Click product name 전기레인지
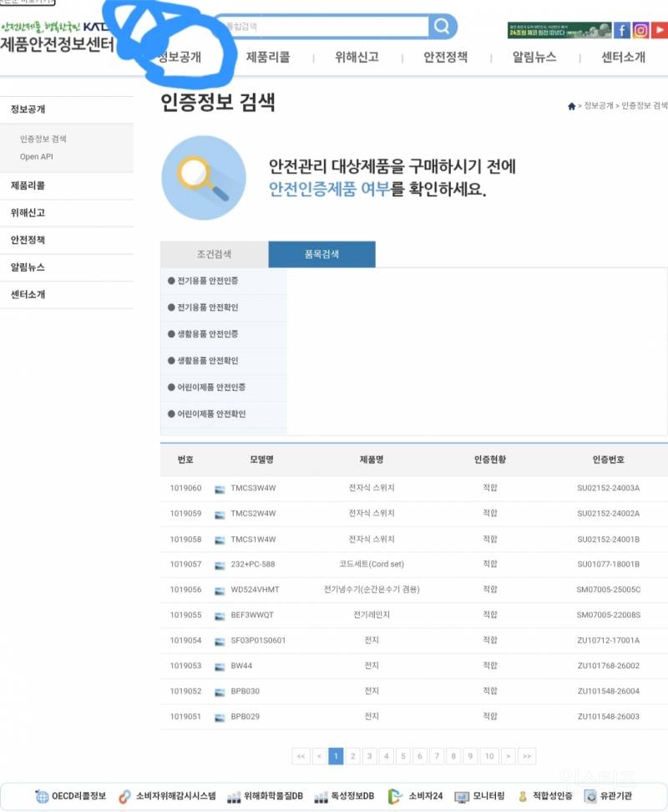 click(372, 615)
